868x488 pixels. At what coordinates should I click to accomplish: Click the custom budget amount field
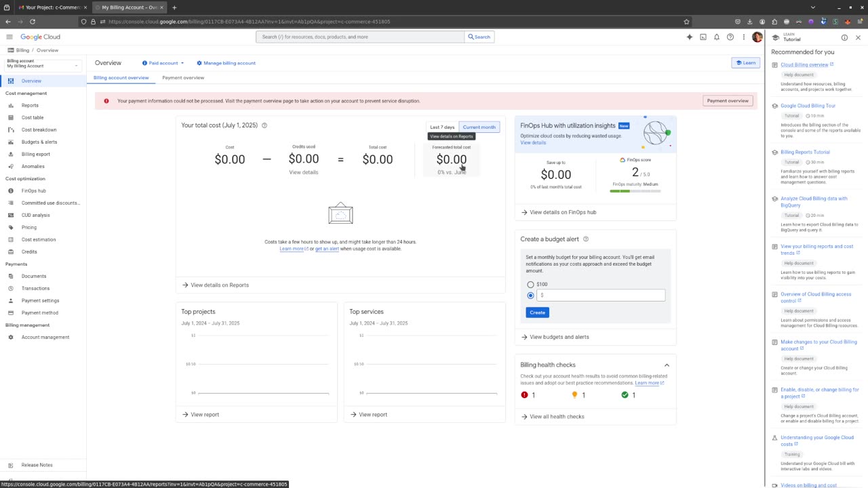[601, 295]
